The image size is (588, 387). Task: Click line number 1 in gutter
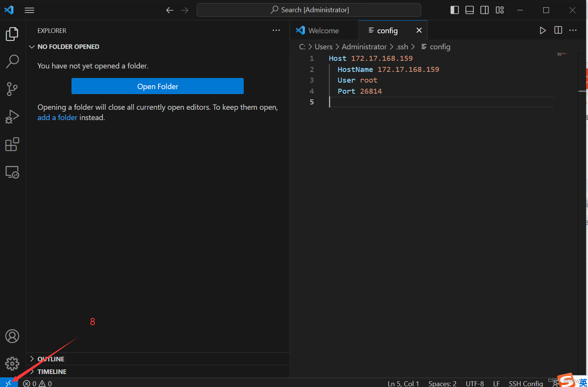click(312, 58)
